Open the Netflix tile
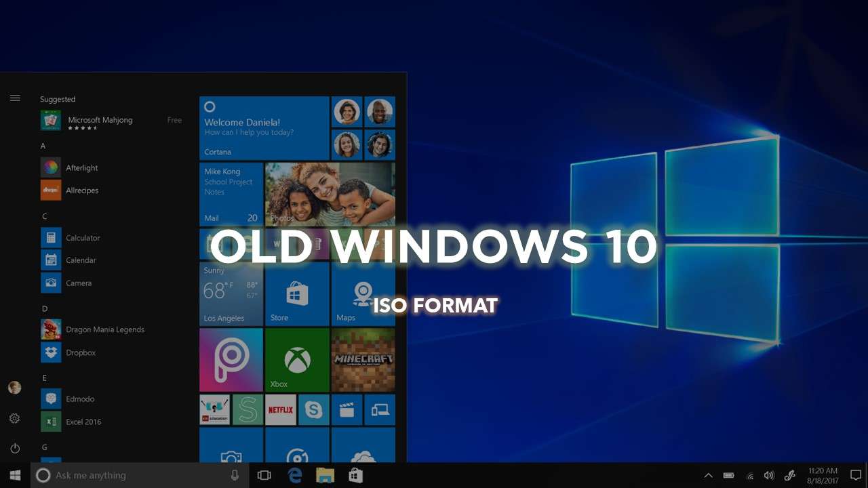 pos(281,409)
